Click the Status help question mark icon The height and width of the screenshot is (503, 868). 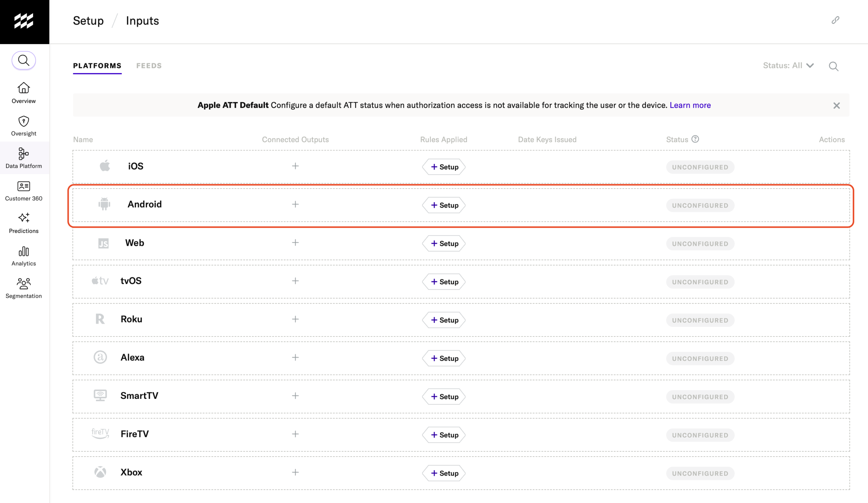tap(695, 139)
